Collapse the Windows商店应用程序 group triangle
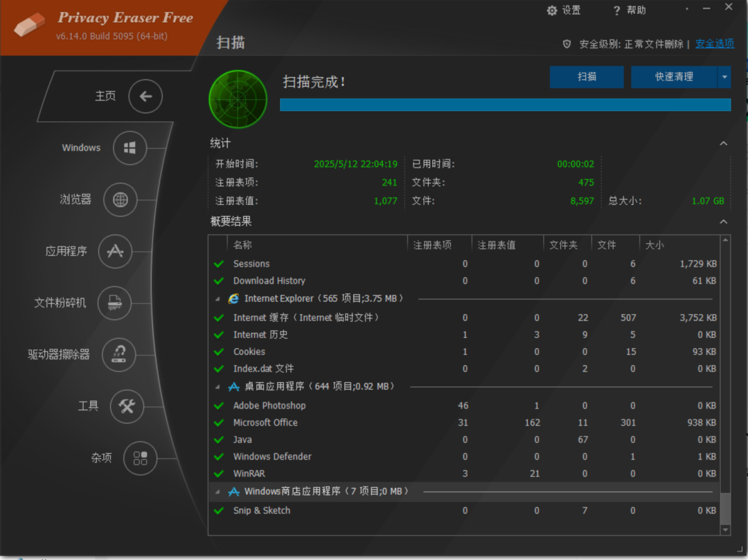Screen dimensions: 748x560 coord(217,492)
